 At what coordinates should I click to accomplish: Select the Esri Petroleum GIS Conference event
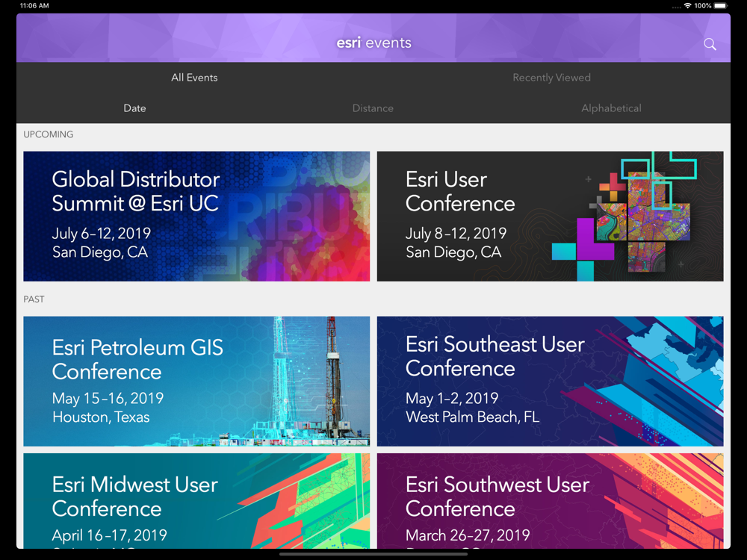[x=196, y=381]
